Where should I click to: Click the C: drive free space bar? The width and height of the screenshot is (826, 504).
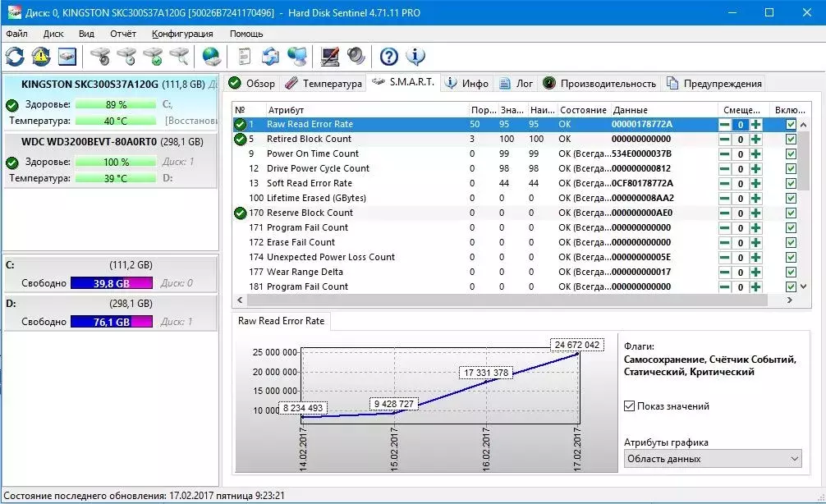point(112,283)
